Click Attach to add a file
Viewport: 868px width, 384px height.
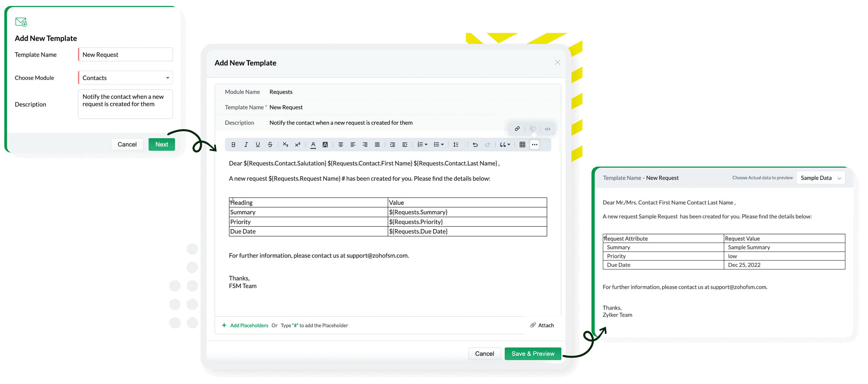tap(542, 325)
